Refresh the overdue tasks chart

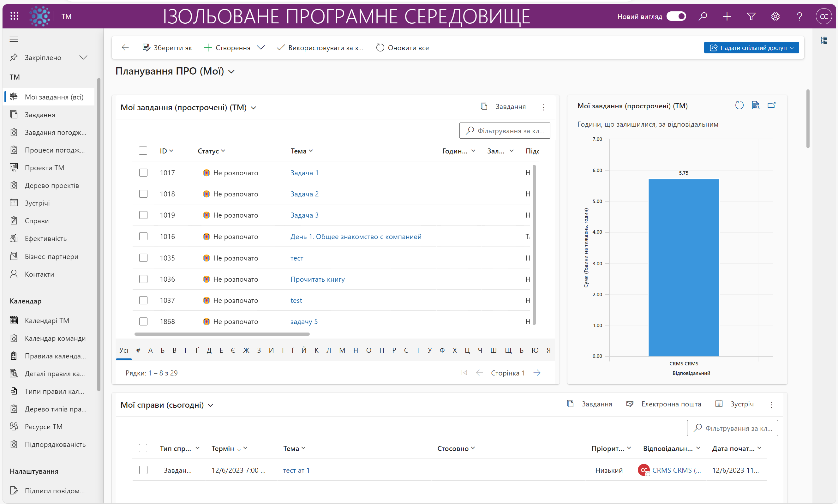pos(739,105)
